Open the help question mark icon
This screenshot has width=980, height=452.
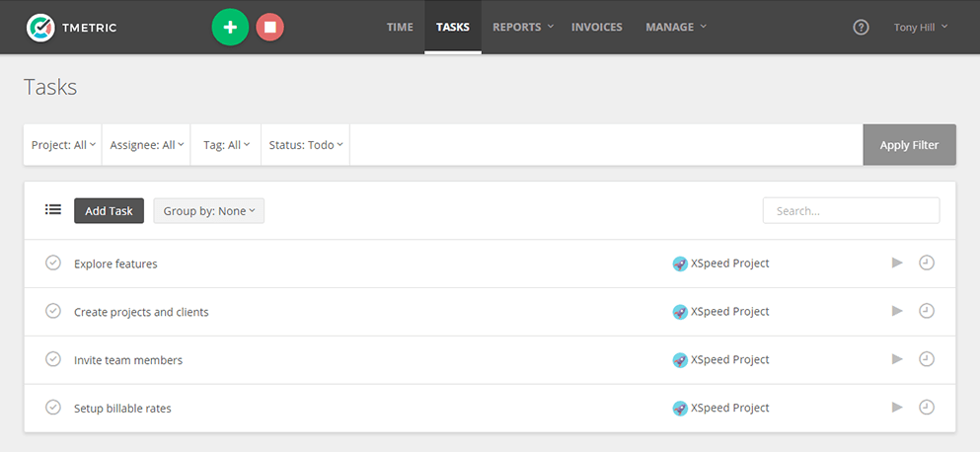point(861,28)
